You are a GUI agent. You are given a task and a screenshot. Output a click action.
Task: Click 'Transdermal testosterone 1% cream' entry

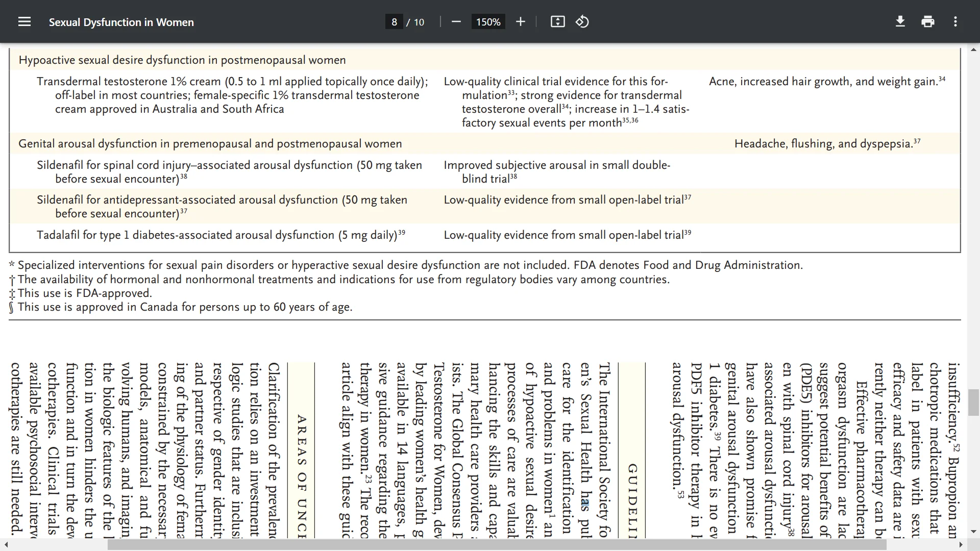click(232, 95)
